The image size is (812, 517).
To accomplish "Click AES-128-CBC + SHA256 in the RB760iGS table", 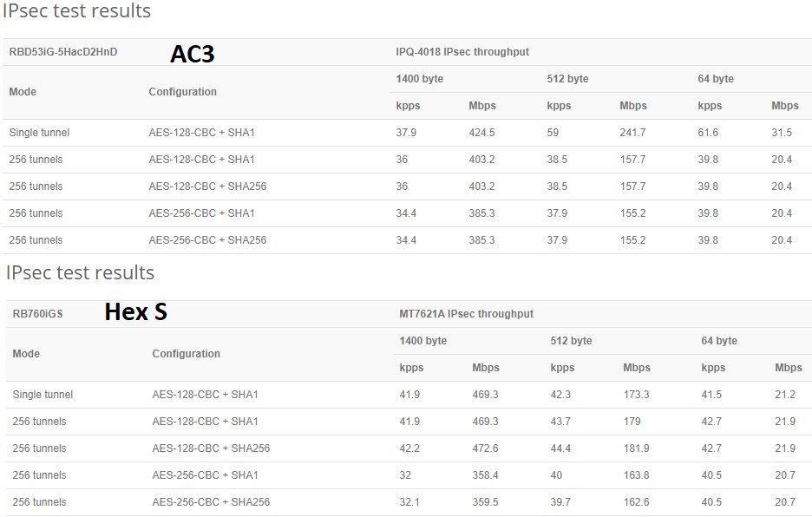I will pyautogui.click(x=211, y=448).
